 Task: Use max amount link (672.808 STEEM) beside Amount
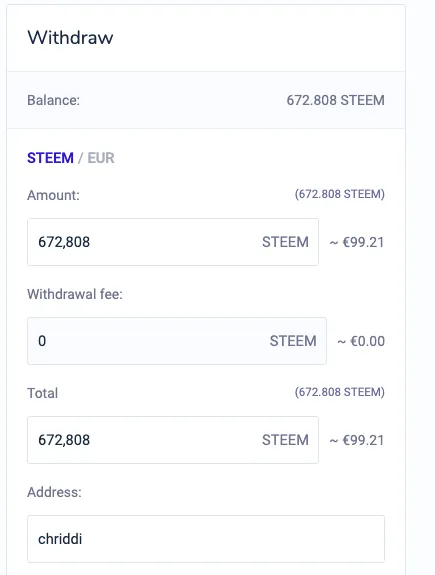(x=340, y=194)
